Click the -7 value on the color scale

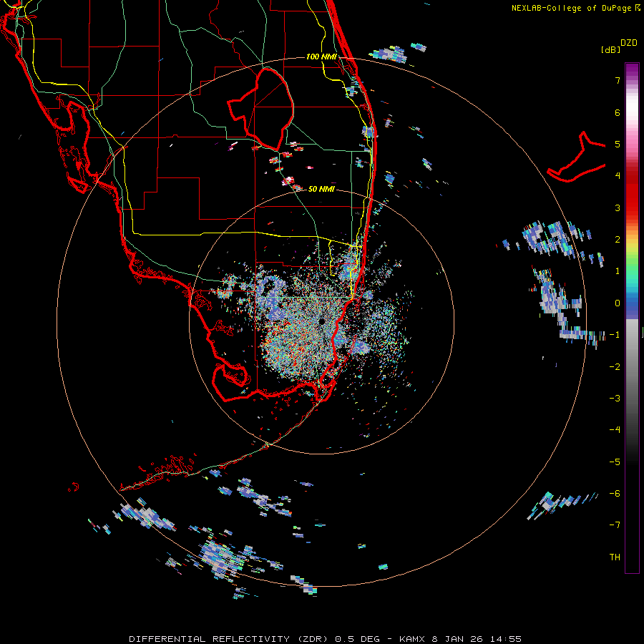[615, 525]
